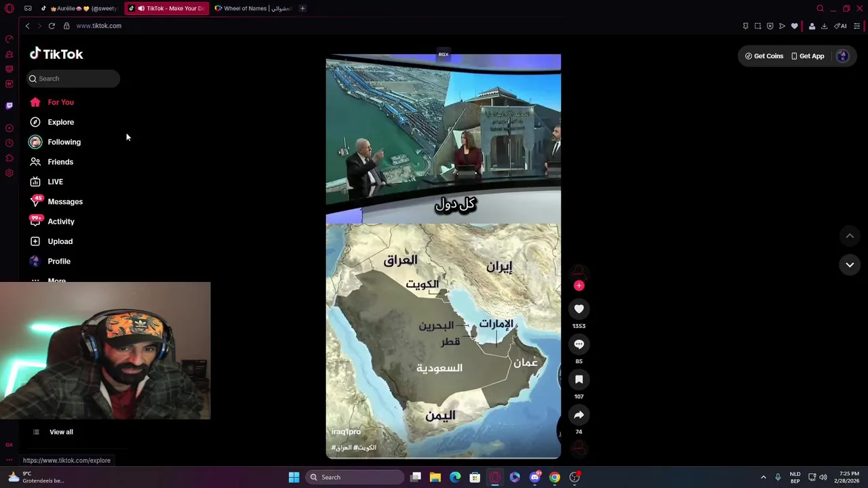The image size is (868, 488).
Task: Show hidden system tray icons
Action: [x=763, y=477]
